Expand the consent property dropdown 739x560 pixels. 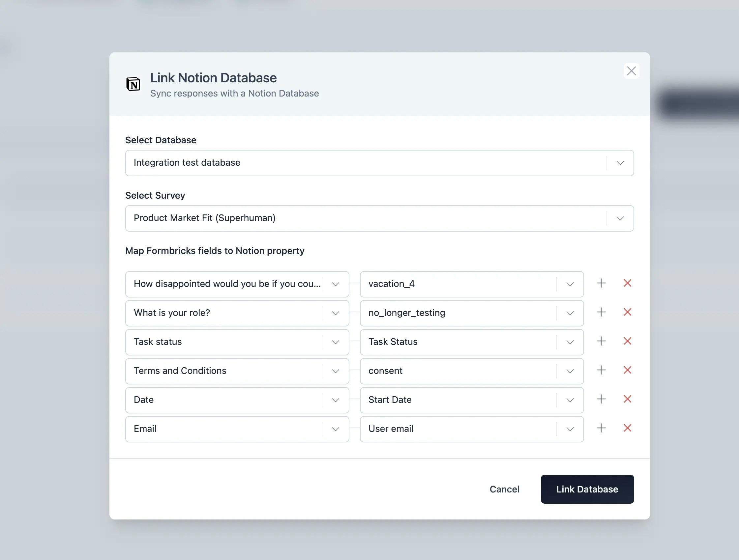pos(570,371)
